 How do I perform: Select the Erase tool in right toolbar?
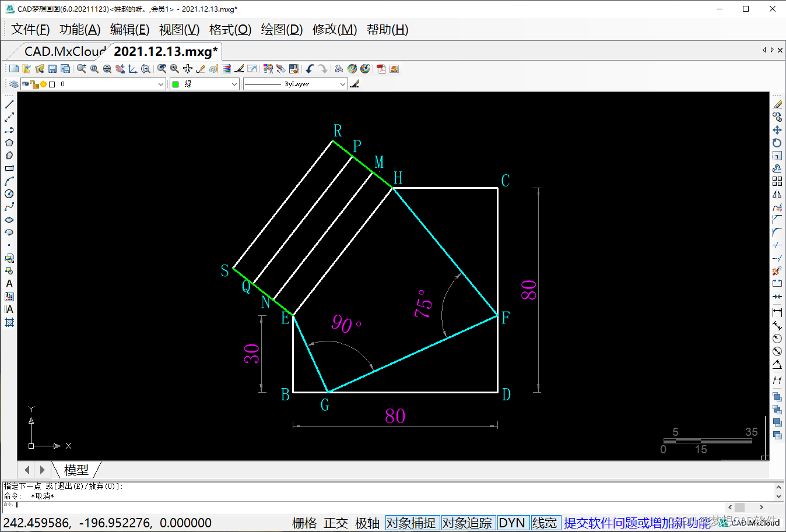pos(777,104)
